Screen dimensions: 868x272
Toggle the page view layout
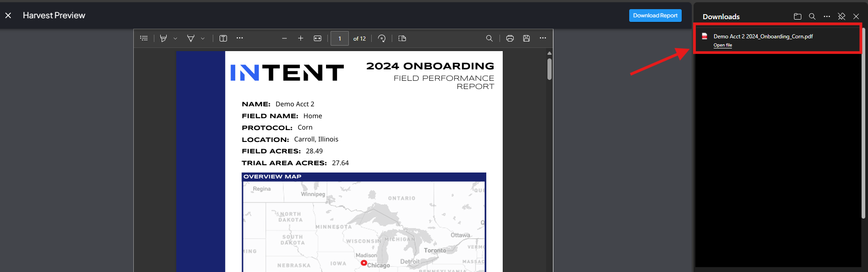pos(402,38)
